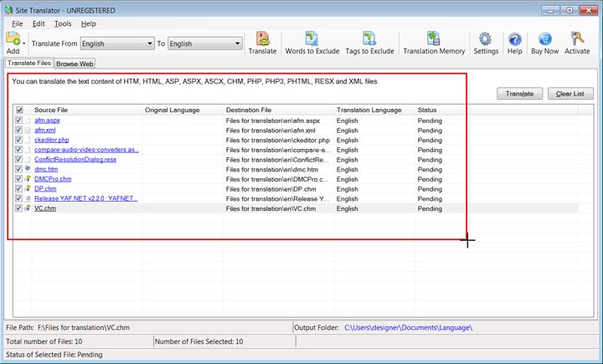Open Settings gear icon
Image resolution: width=603 pixels, height=364 pixels.
pyautogui.click(x=486, y=39)
